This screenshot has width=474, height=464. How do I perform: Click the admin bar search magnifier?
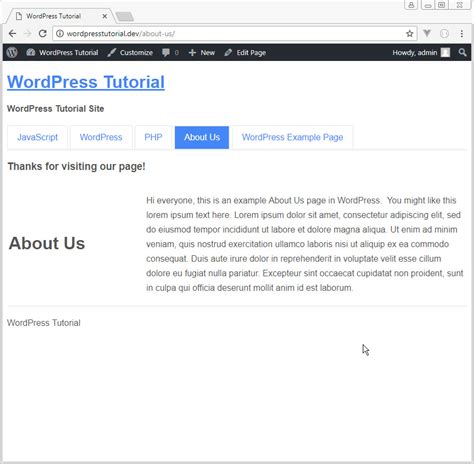462,52
